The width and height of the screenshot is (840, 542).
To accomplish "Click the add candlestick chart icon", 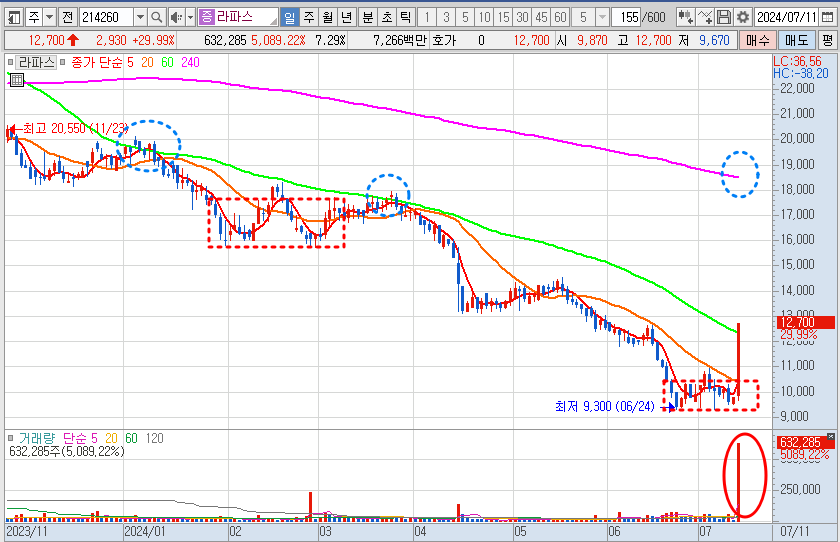I will coord(685,18).
